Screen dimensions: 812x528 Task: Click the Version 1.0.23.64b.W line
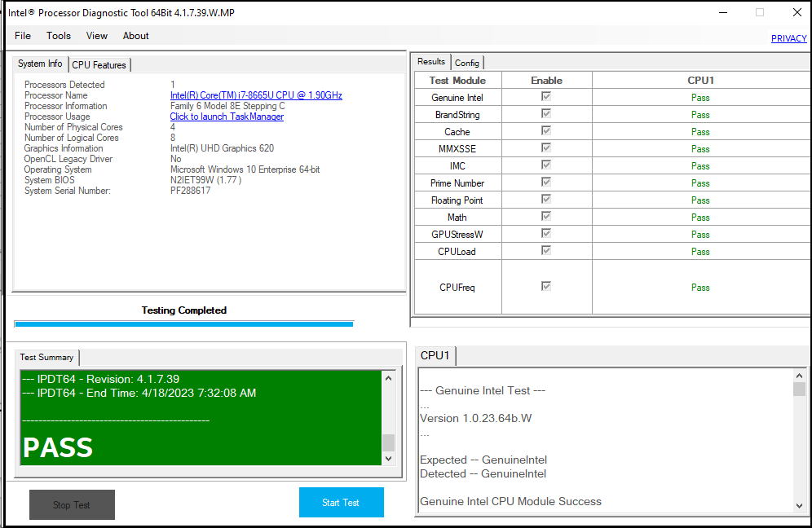click(476, 418)
